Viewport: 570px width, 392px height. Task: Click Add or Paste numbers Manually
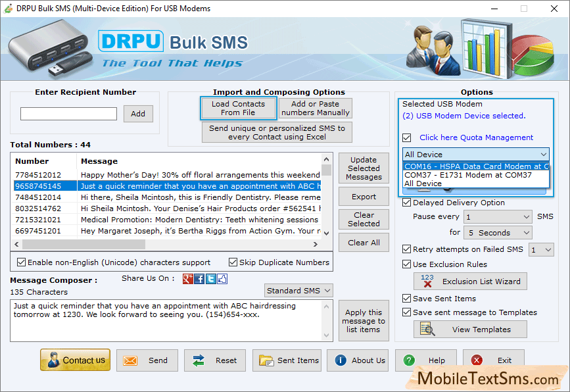click(x=315, y=109)
